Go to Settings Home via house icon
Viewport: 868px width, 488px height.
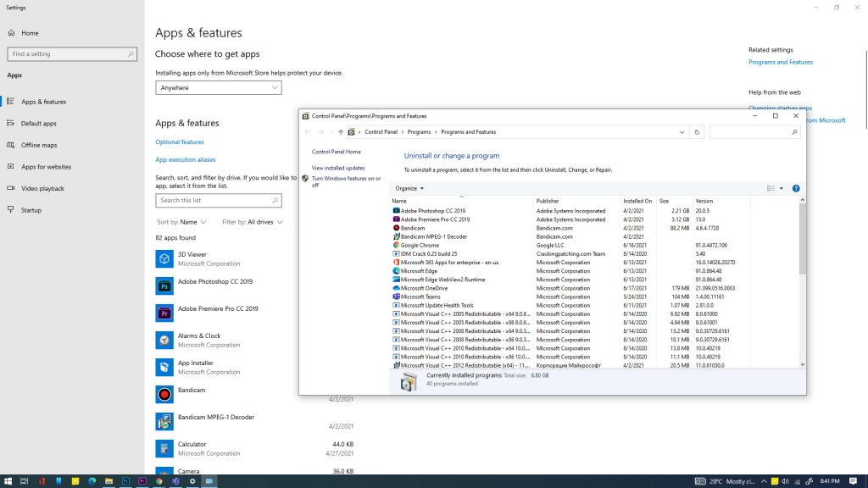12,33
